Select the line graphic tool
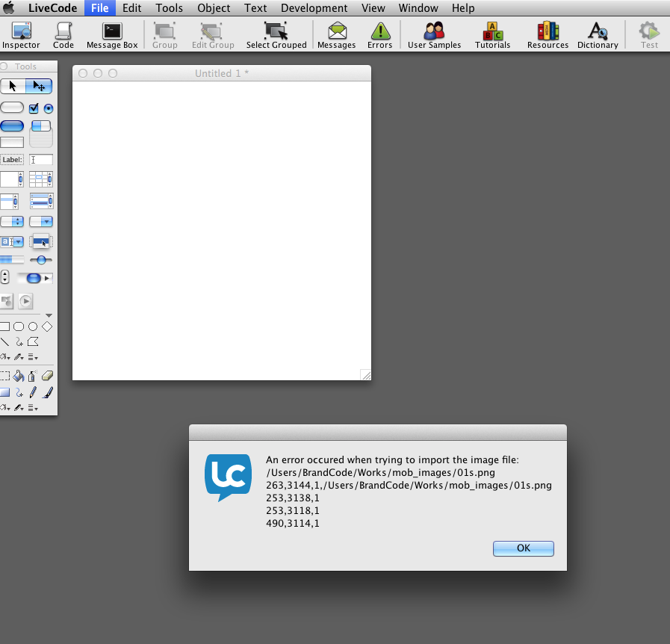670x644 pixels. click(x=4, y=342)
